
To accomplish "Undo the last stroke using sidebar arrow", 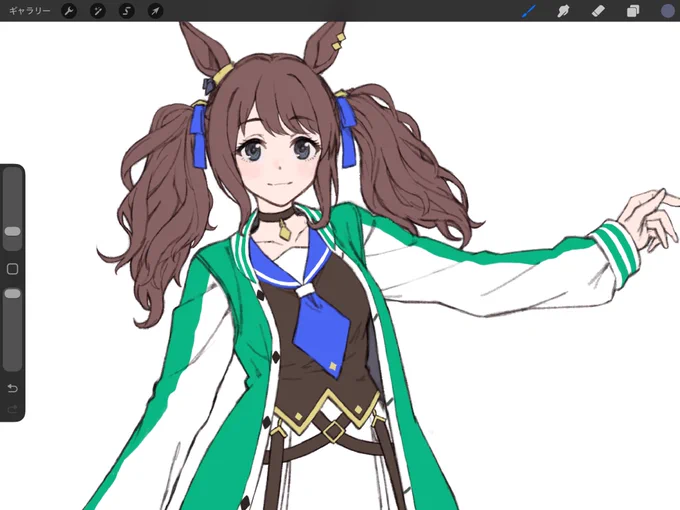I will point(12,388).
